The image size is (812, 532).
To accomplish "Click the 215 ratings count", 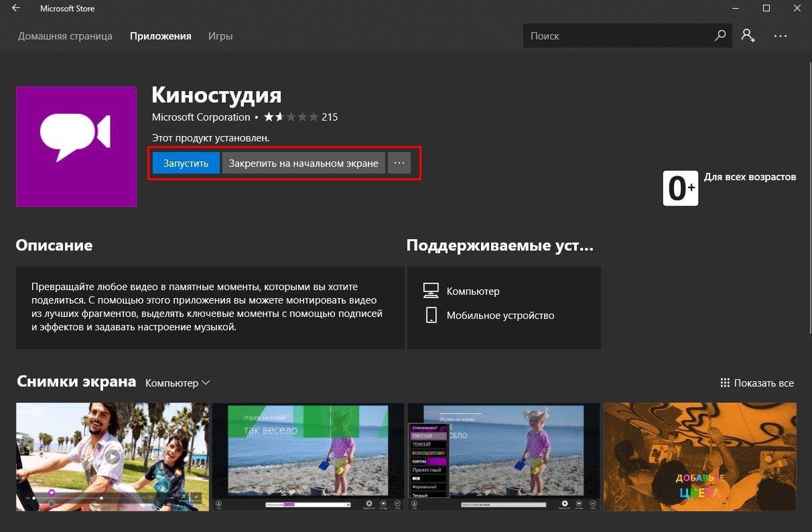I will click(x=330, y=117).
